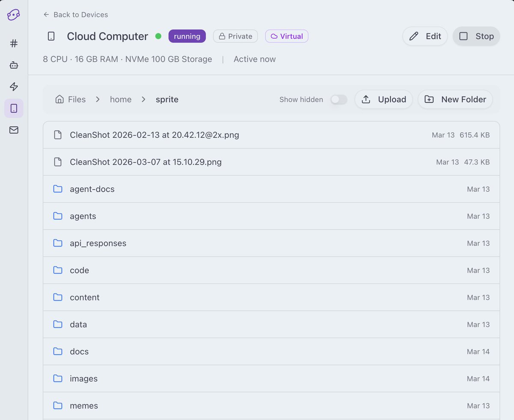Click the green status dot
The height and width of the screenshot is (420, 514).
click(x=158, y=36)
